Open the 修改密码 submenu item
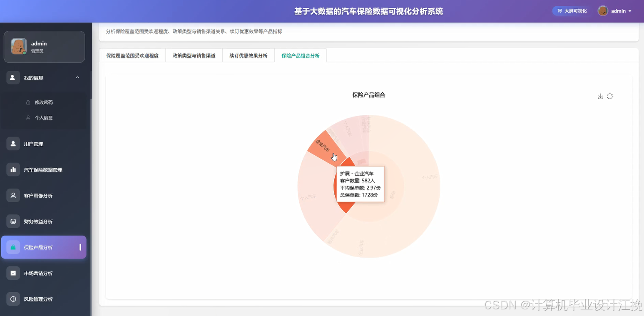 tap(44, 102)
